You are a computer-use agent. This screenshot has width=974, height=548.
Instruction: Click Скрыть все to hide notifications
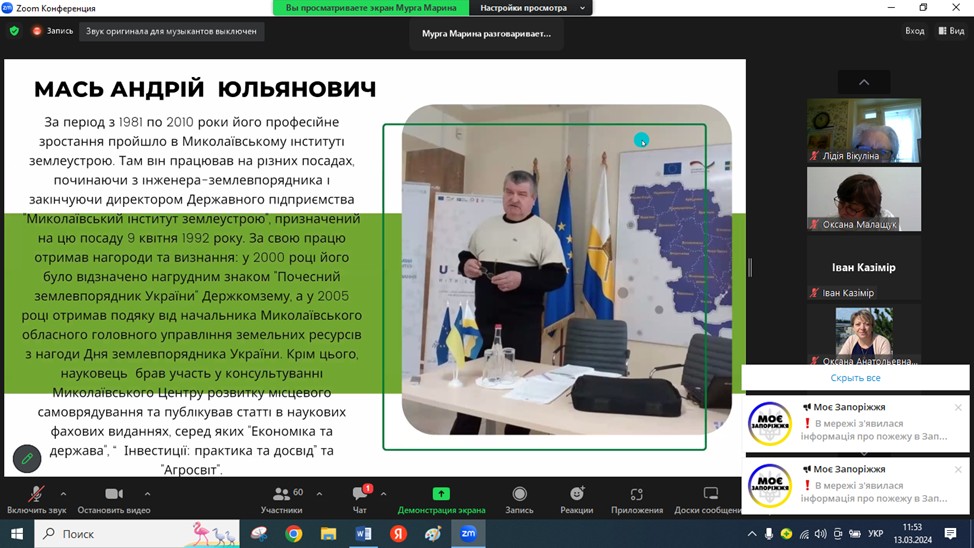click(855, 378)
